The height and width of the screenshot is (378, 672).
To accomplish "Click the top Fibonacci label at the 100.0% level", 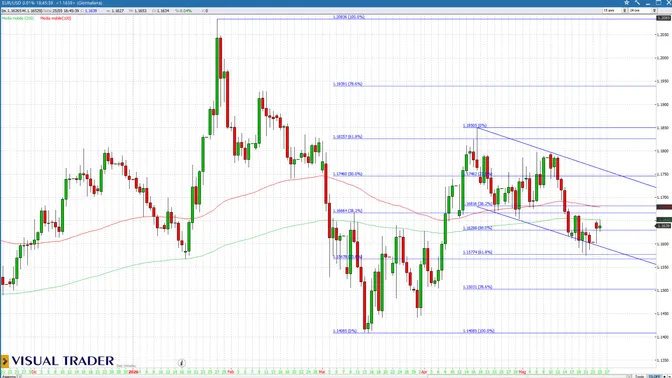I will 349,17.
